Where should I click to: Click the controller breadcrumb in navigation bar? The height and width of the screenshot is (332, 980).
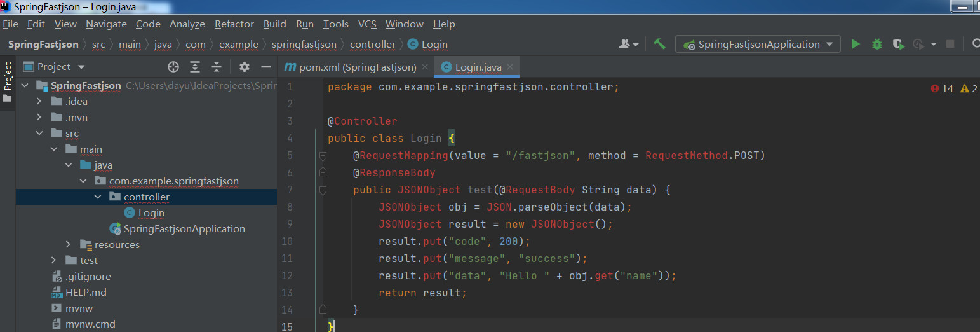point(373,45)
